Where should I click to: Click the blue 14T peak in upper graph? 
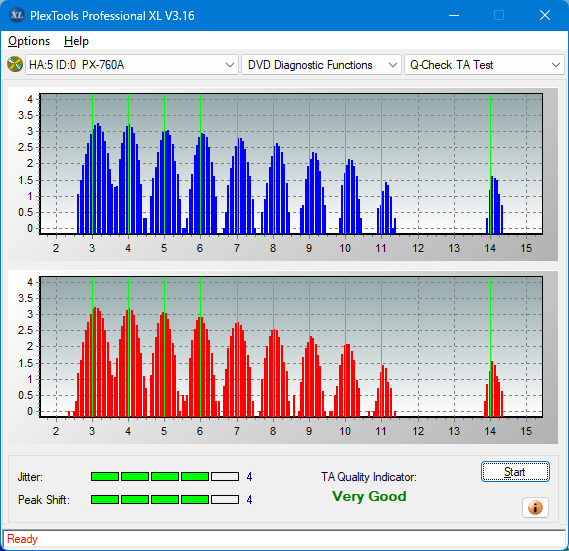click(495, 205)
